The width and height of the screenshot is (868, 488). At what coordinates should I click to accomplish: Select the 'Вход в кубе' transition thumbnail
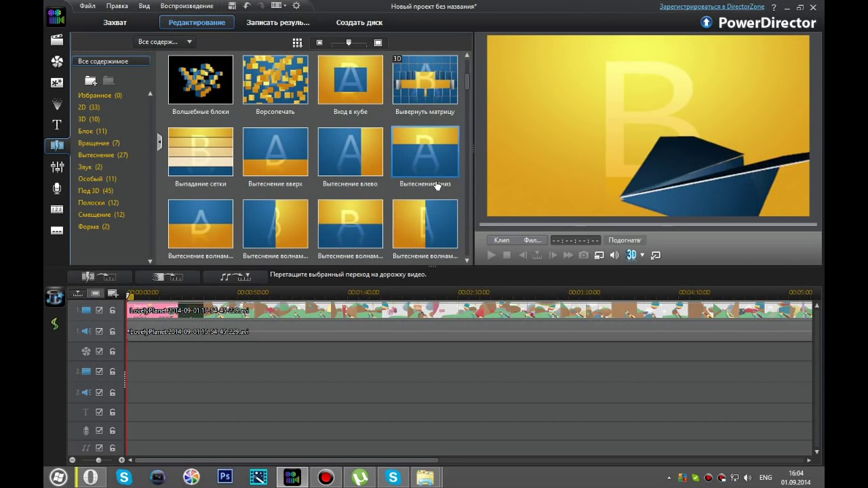[351, 80]
